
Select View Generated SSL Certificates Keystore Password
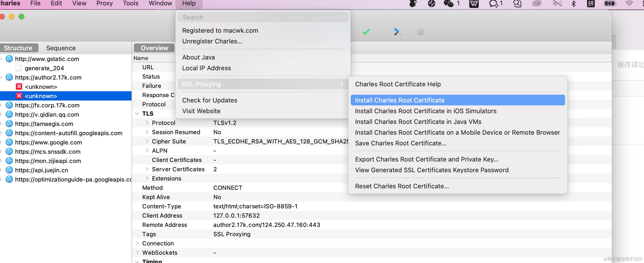pyautogui.click(x=457, y=170)
